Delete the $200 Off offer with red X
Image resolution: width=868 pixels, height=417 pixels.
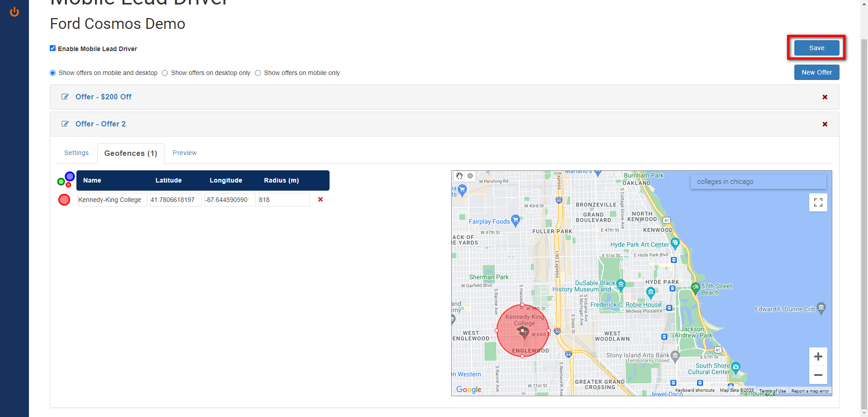point(825,97)
